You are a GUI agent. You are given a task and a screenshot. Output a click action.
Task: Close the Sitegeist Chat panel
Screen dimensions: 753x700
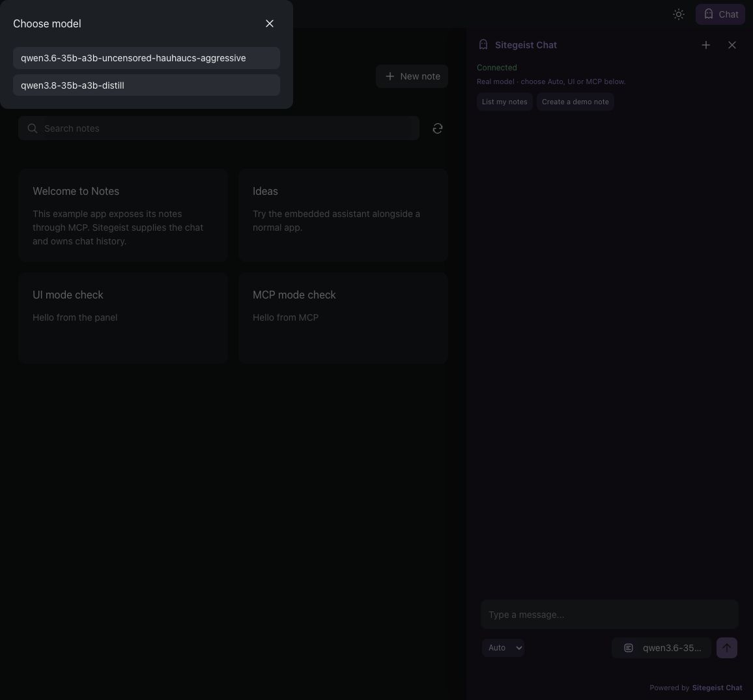732,45
